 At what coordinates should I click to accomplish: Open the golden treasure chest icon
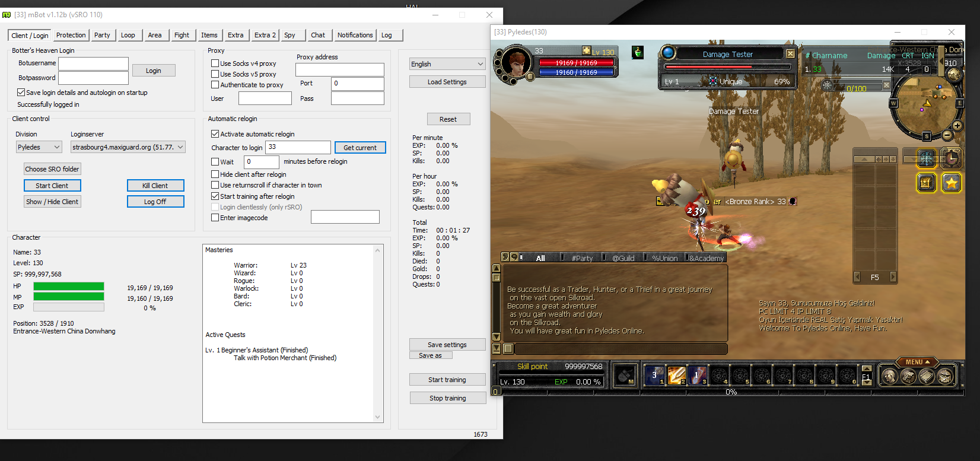point(927,183)
